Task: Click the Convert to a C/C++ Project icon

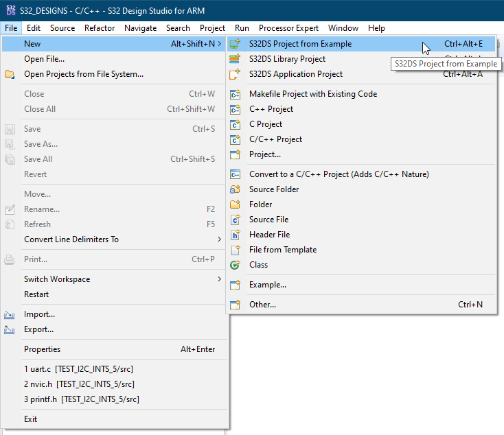Action: click(235, 174)
